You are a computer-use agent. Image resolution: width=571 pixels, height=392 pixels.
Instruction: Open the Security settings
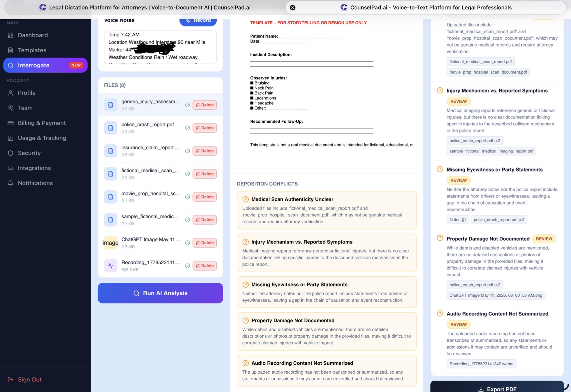click(29, 153)
